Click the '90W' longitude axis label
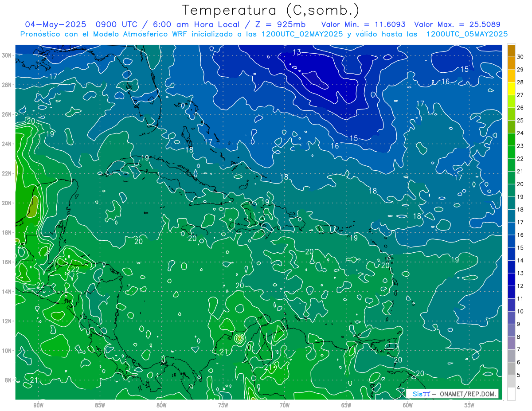 [38, 405]
